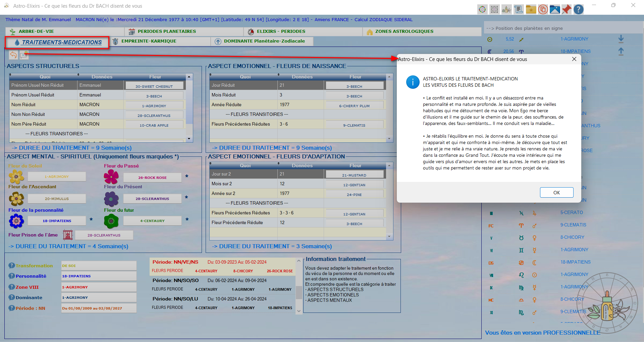The width and height of the screenshot is (644, 342).
Task: Click the 10-CRAB APPLE flower button
Action: 154,125
